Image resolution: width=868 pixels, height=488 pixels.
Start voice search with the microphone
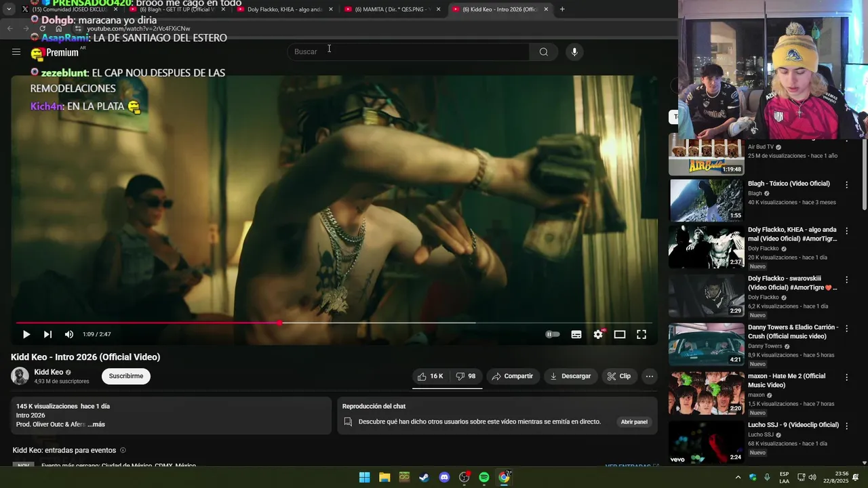574,52
